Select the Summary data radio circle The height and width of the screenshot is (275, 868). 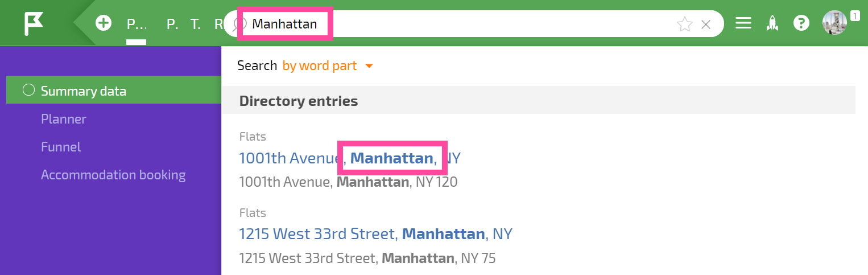coord(28,91)
